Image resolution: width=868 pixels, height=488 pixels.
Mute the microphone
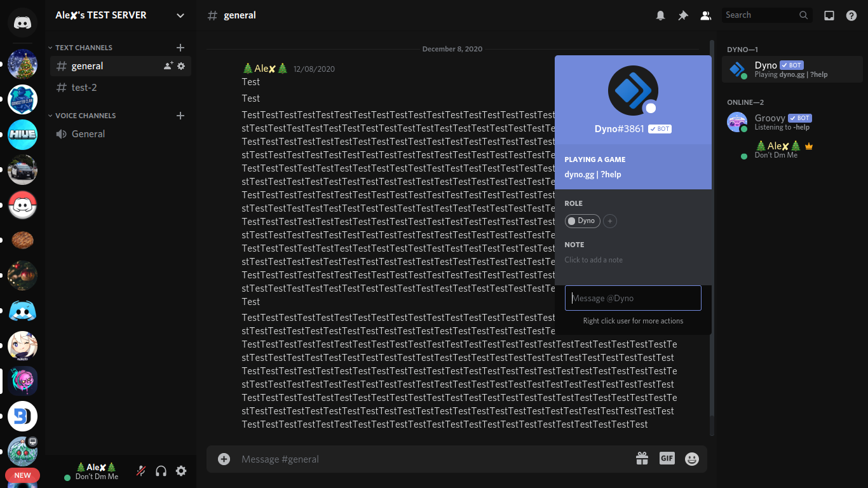pyautogui.click(x=140, y=471)
